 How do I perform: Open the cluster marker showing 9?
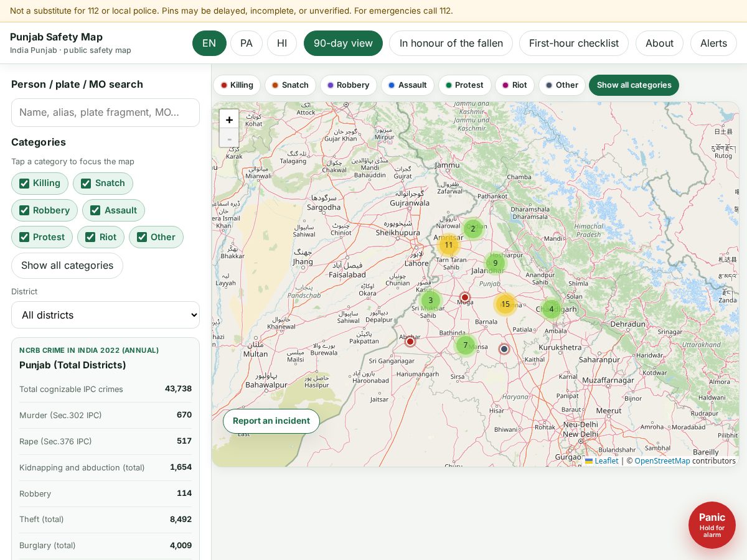(x=496, y=263)
